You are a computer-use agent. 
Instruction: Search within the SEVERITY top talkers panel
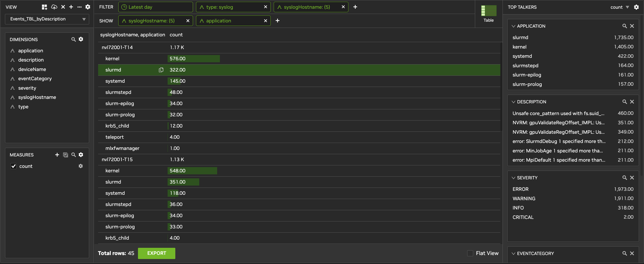pos(625,178)
